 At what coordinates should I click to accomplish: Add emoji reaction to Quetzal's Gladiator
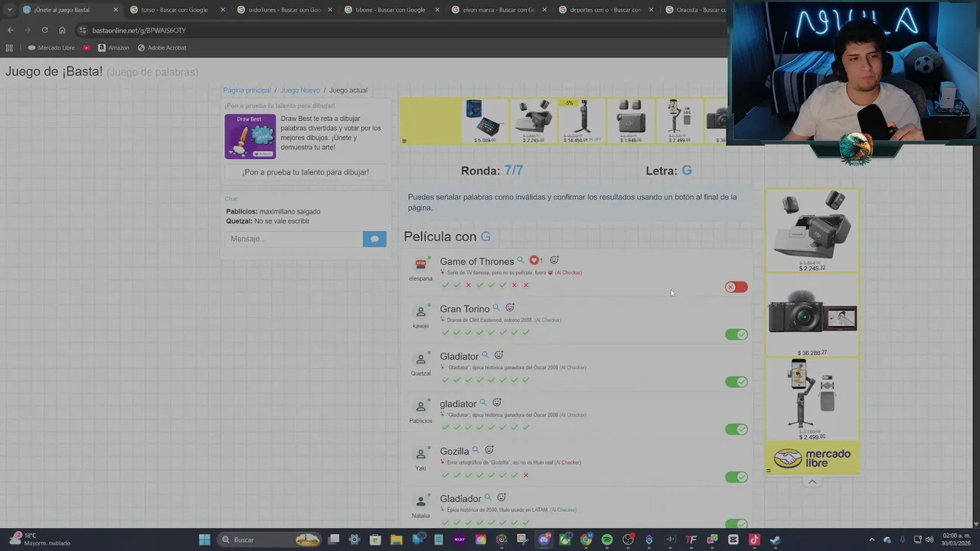tap(499, 355)
